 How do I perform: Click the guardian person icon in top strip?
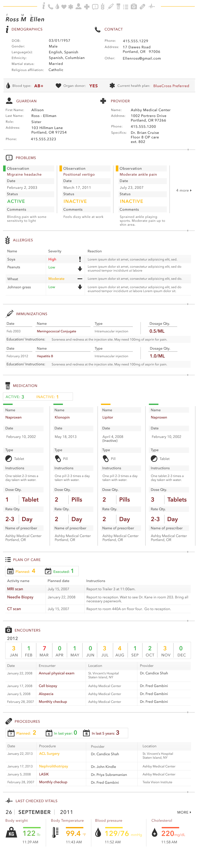(78, 6)
